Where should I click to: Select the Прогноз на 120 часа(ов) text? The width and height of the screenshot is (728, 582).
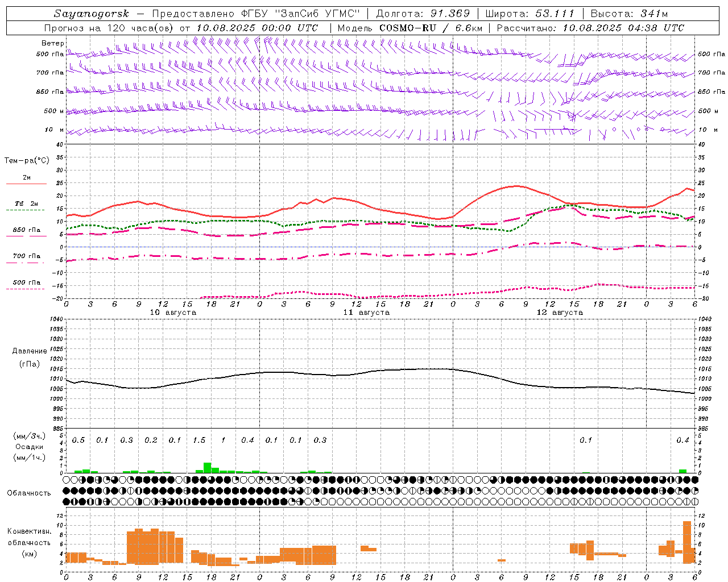pos(110,28)
